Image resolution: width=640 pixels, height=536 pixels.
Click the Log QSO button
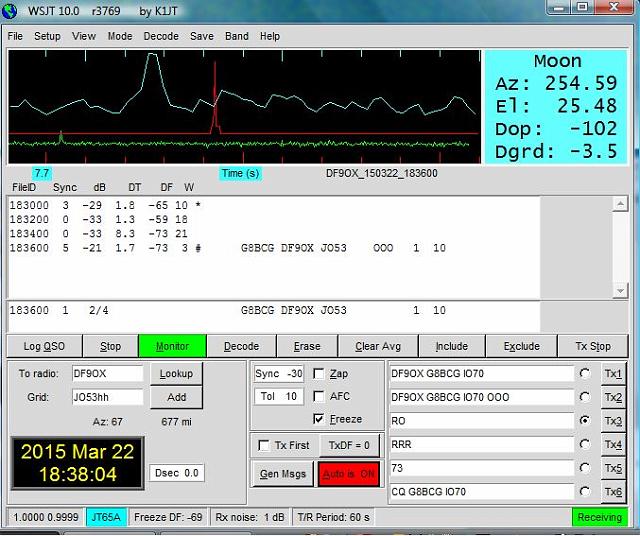(x=44, y=346)
